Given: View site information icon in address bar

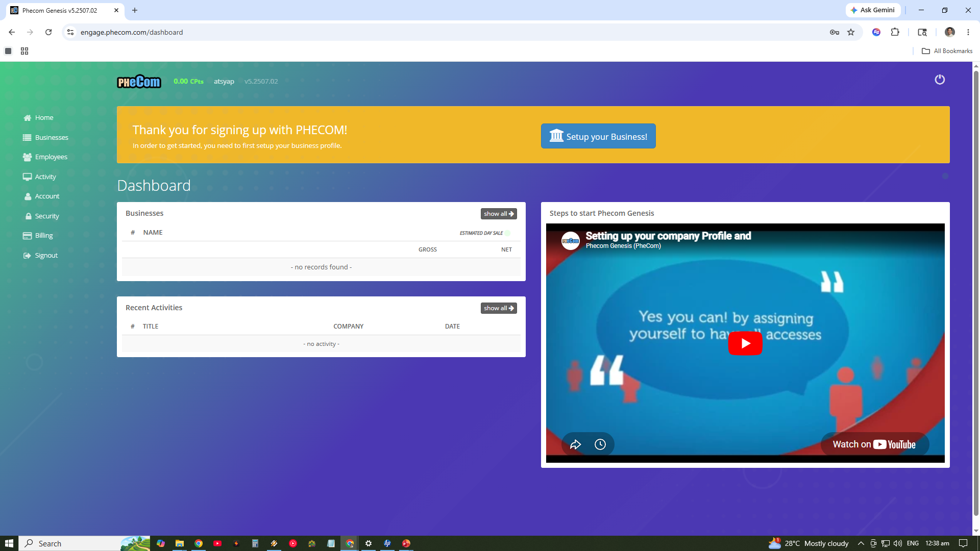Looking at the screenshot, I should (70, 32).
